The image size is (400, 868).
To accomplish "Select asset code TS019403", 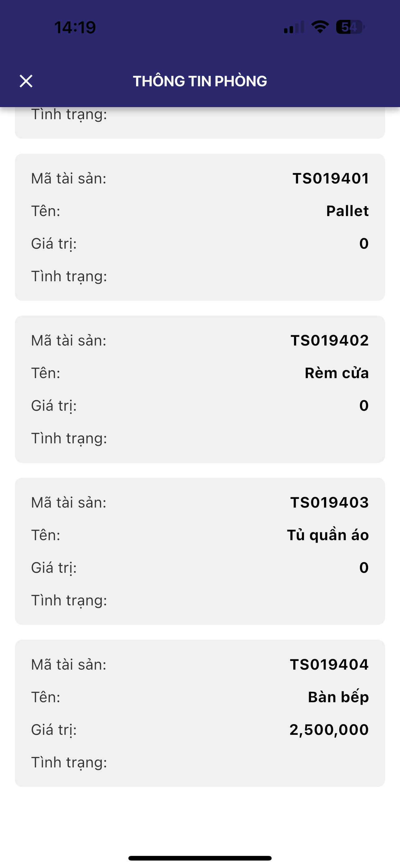I will coord(330,502).
